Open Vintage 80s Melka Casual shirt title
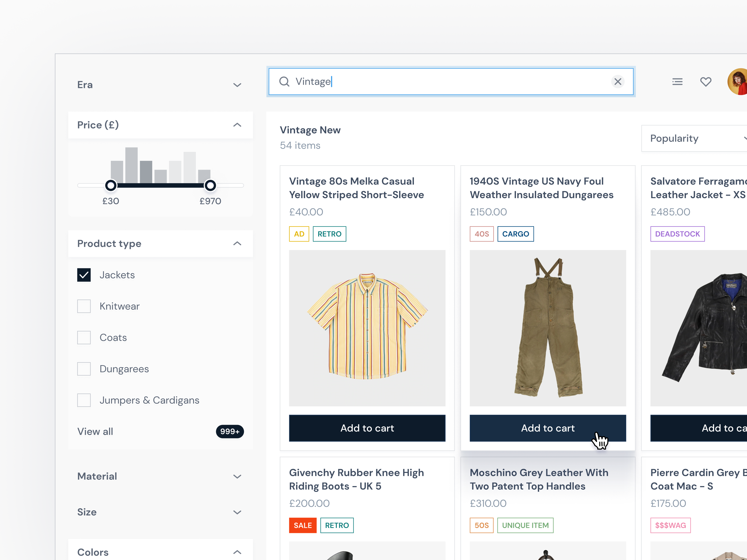This screenshot has width=747, height=560. pos(357,188)
